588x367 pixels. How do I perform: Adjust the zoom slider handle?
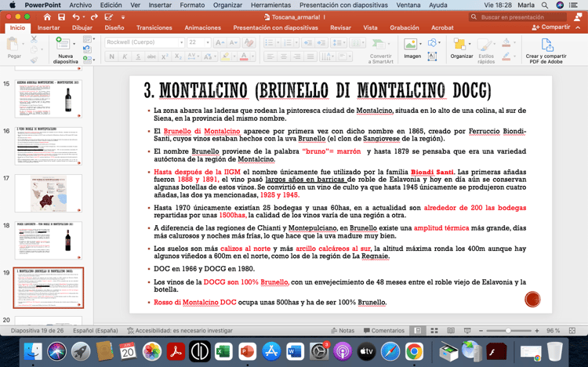coord(508,331)
